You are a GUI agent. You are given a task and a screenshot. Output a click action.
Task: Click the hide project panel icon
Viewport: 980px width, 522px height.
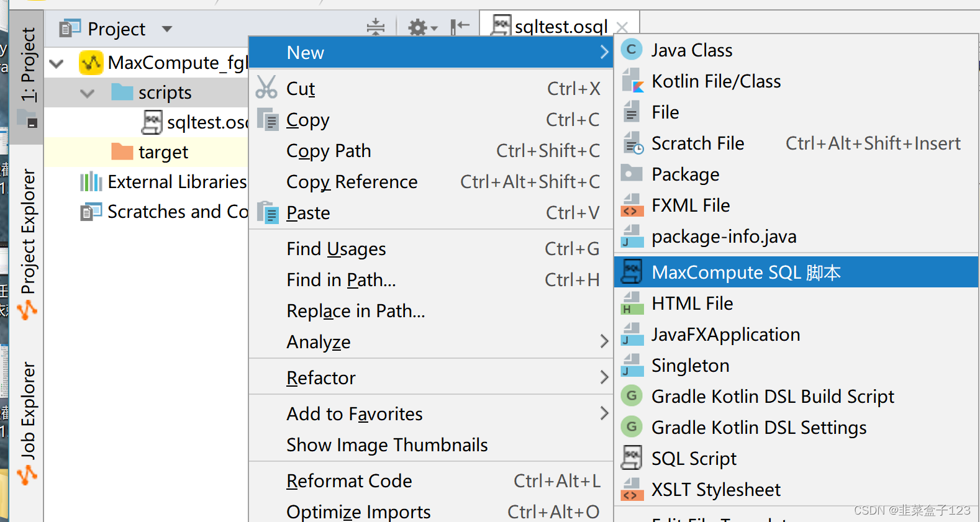[x=460, y=27]
